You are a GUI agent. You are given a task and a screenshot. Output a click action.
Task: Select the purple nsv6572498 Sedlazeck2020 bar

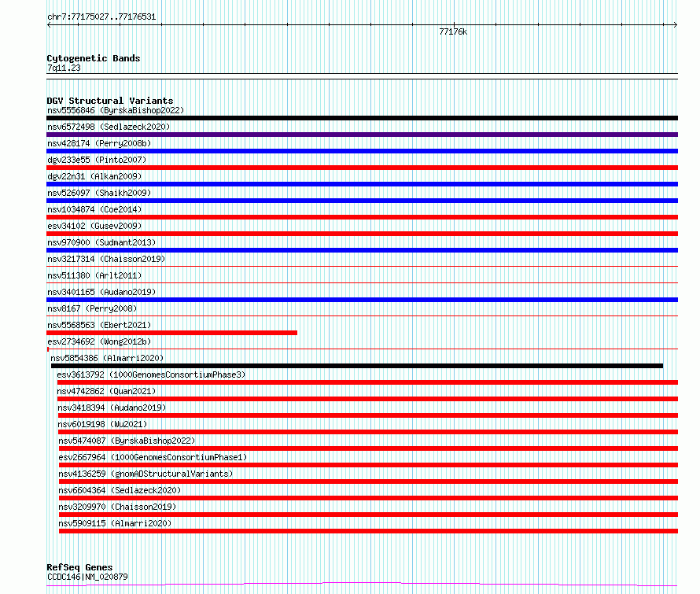[362, 135]
